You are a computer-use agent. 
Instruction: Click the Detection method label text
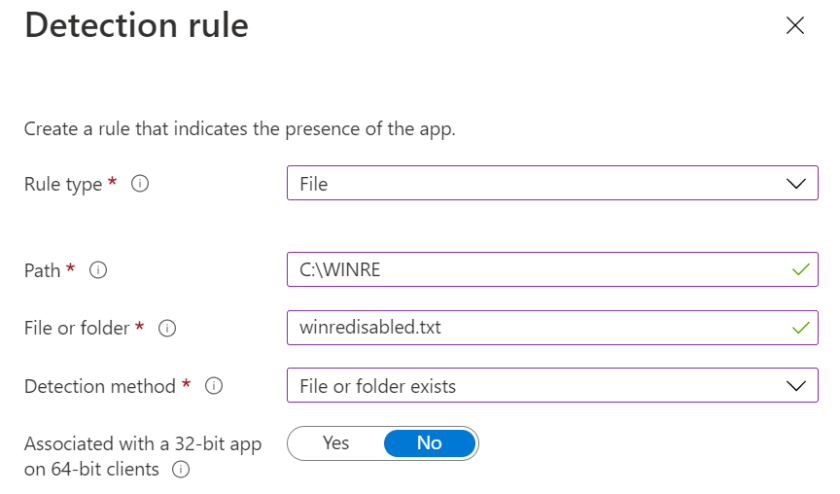100,386
